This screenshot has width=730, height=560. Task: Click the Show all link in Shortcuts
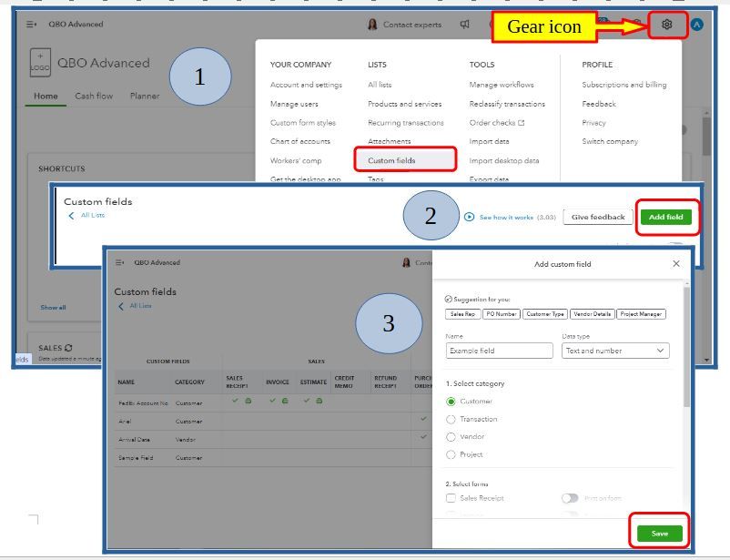click(x=53, y=308)
